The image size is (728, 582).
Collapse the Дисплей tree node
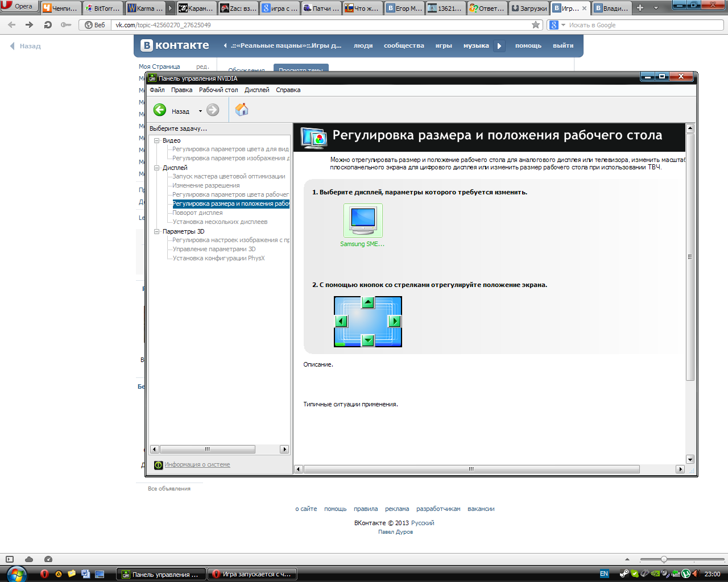tap(157, 168)
